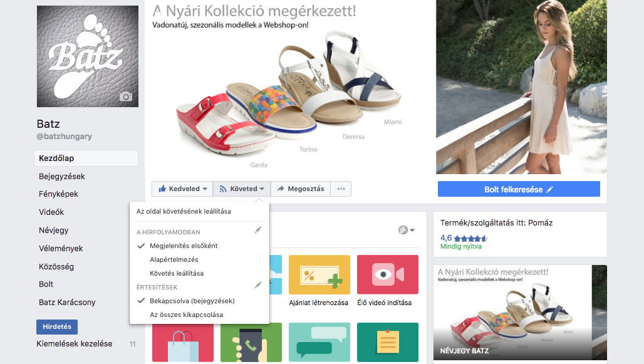Image resolution: width=644 pixels, height=364 pixels.
Task: Open Bejegyzések in the sidebar
Action: click(x=61, y=176)
